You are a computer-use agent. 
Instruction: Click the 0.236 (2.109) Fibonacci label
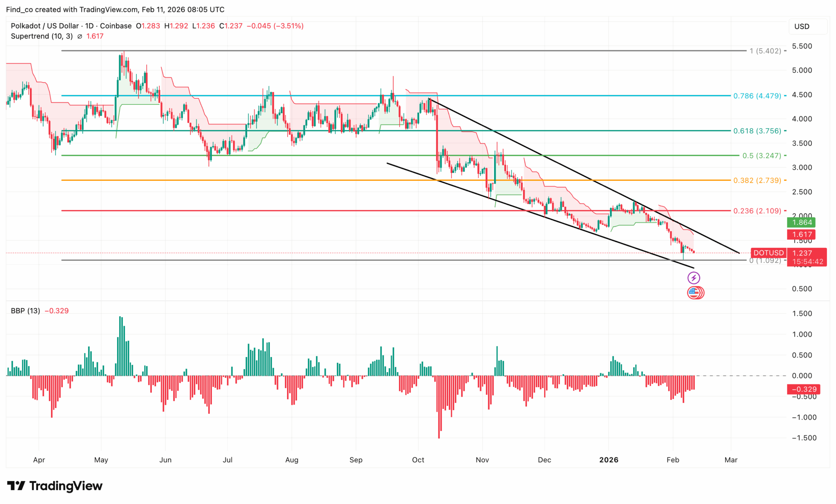757,211
